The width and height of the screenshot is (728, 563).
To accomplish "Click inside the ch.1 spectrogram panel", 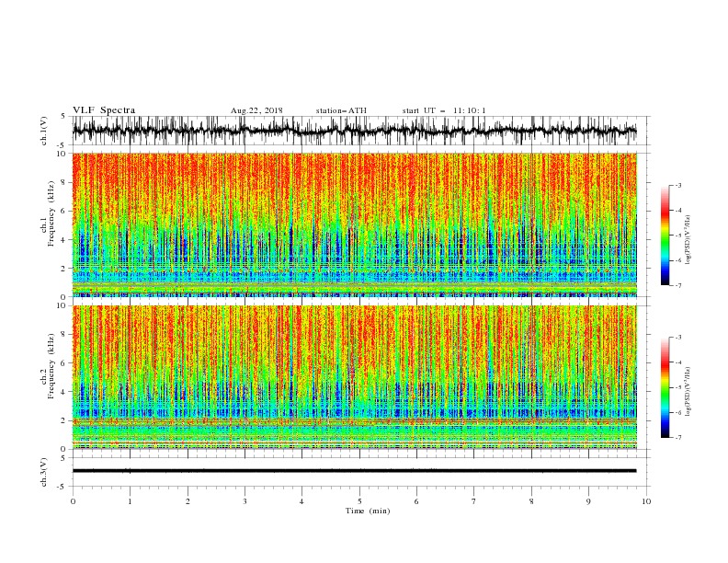I will click(x=355, y=224).
